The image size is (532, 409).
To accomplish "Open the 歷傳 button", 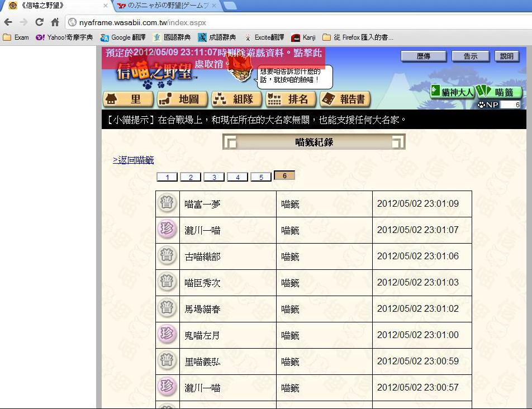I will pyautogui.click(x=424, y=56).
